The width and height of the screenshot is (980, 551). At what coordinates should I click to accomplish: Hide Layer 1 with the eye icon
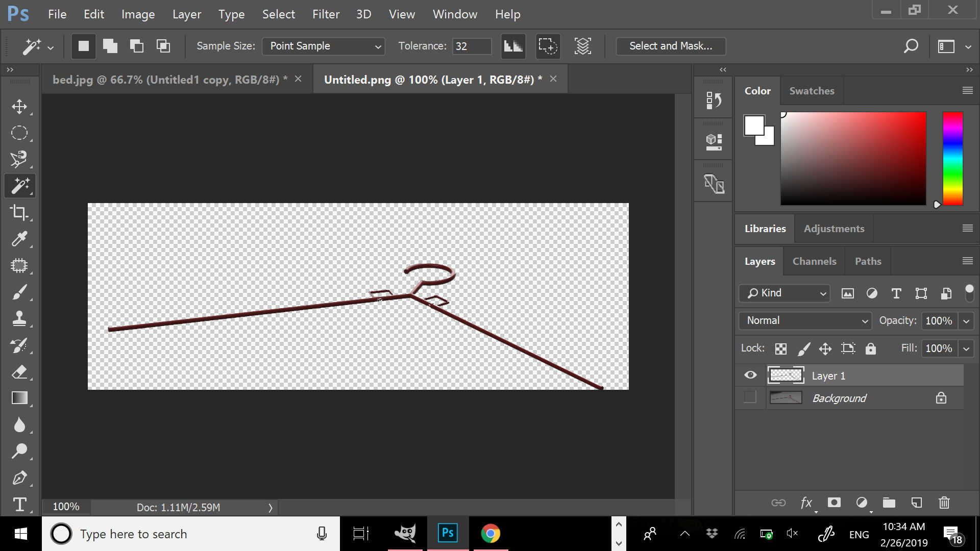750,375
